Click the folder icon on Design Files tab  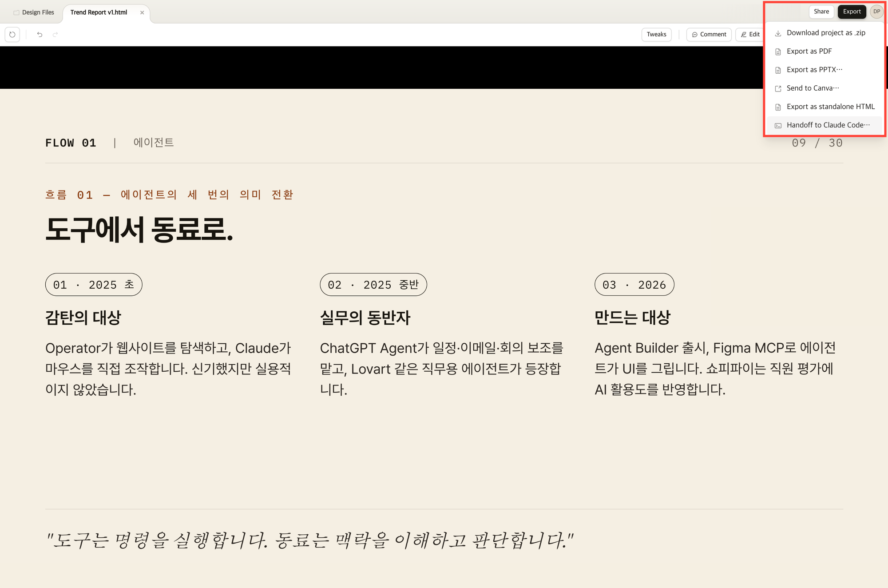16,12
